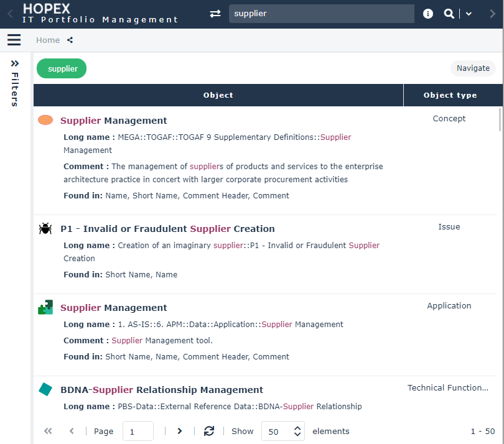The width and height of the screenshot is (504, 444).
Task: Click the green supplier search tag
Action: click(62, 68)
